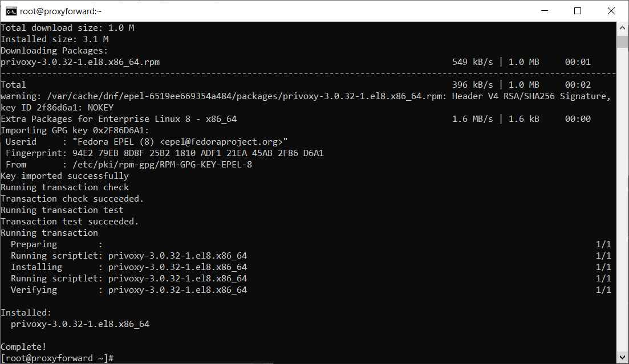The height and width of the screenshot is (364, 629).
Task: Click the "Key imported successfully" line
Action: point(64,176)
